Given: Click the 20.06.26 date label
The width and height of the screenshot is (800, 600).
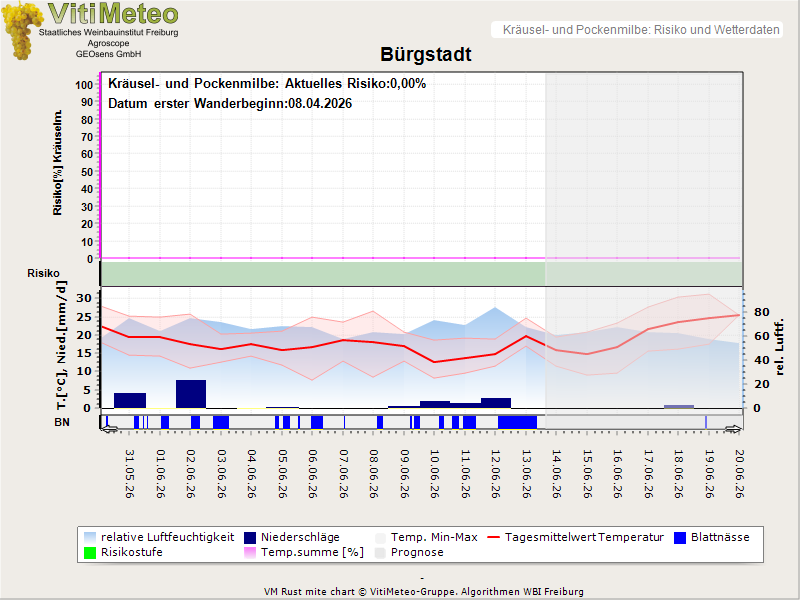Looking at the screenshot, I should (739, 473).
